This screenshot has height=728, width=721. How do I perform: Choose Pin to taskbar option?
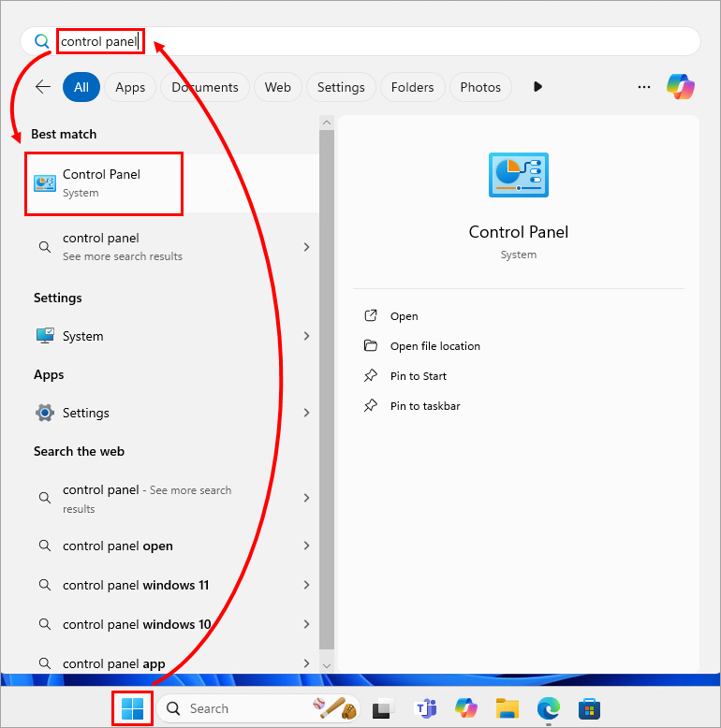pos(424,406)
